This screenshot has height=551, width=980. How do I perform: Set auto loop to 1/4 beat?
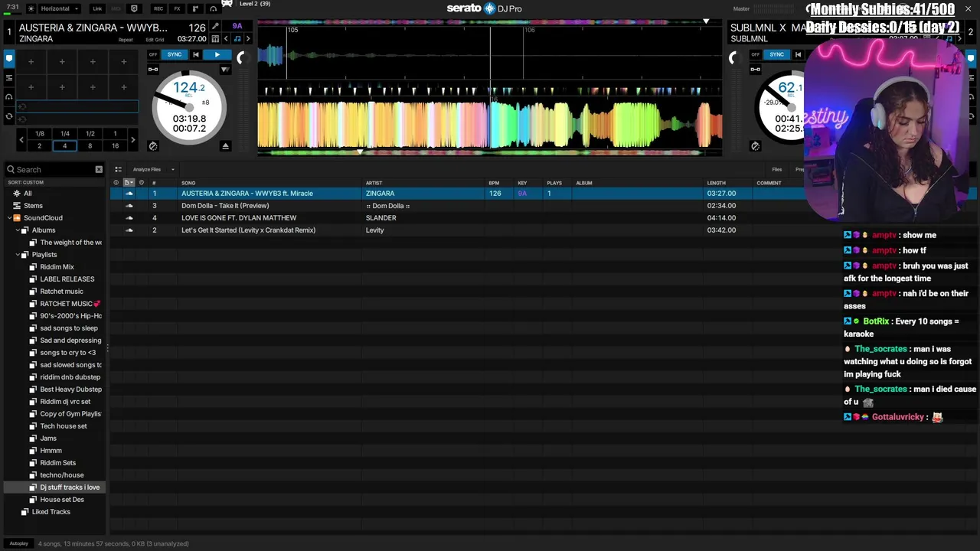point(65,133)
